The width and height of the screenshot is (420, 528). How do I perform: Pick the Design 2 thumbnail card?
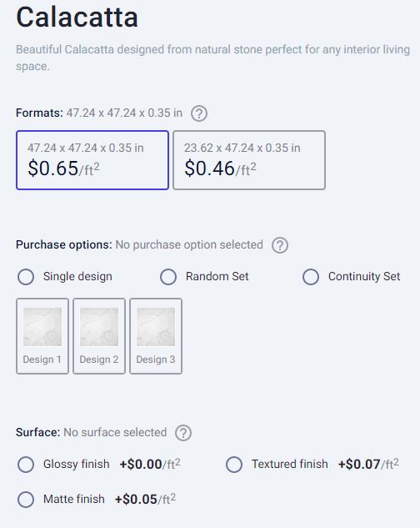(99, 336)
